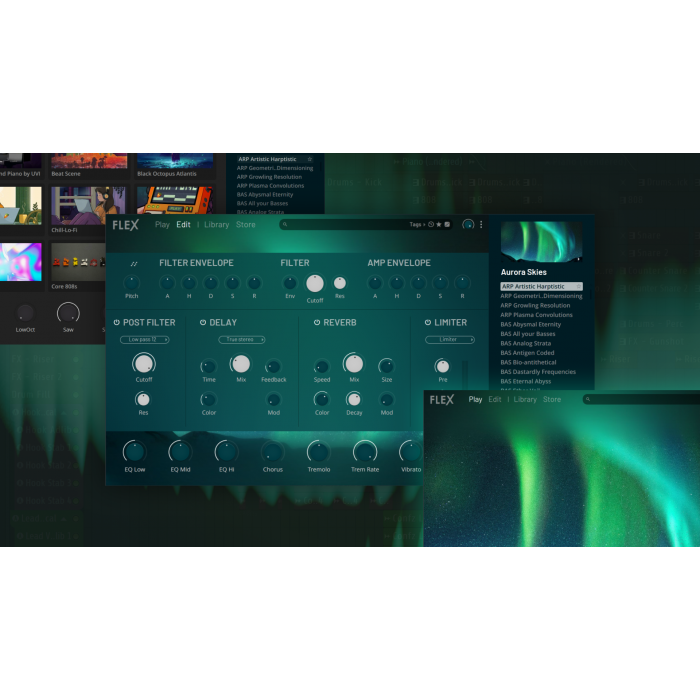Viewport: 700px width, 700px height.
Task: Click the Filter Env knob
Action: point(290,283)
